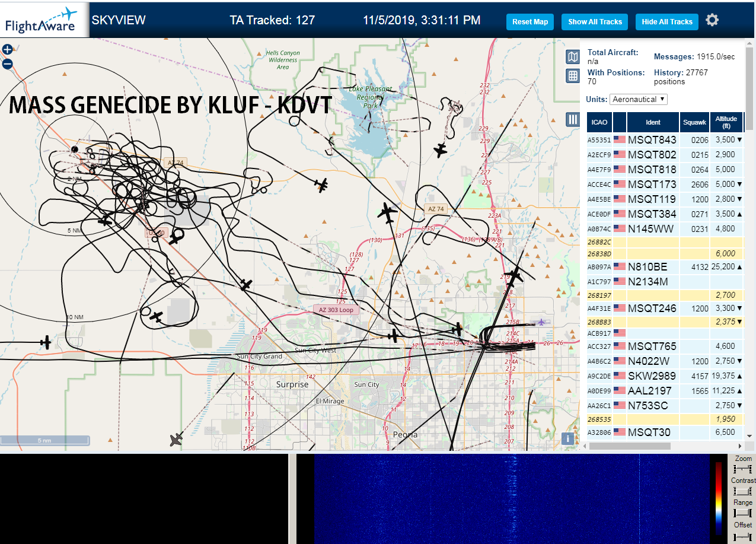Sort table by ICAO column

tap(599, 122)
